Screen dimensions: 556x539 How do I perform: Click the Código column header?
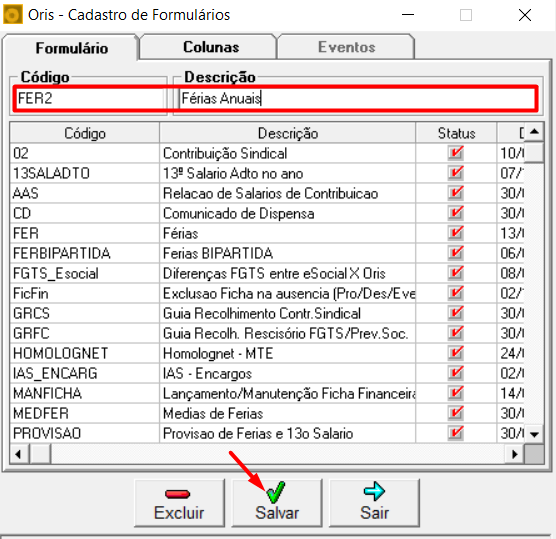pyautogui.click(x=85, y=133)
